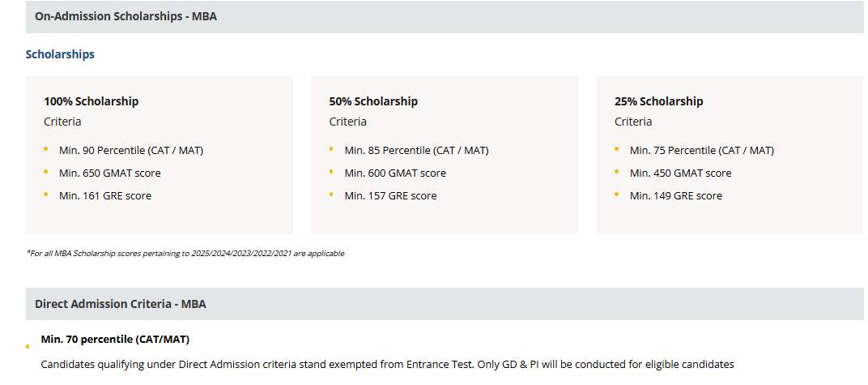The width and height of the screenshot is (868, 385).
Task: Click Criteria label under 25% Scholarship
Action: (633, 122)
